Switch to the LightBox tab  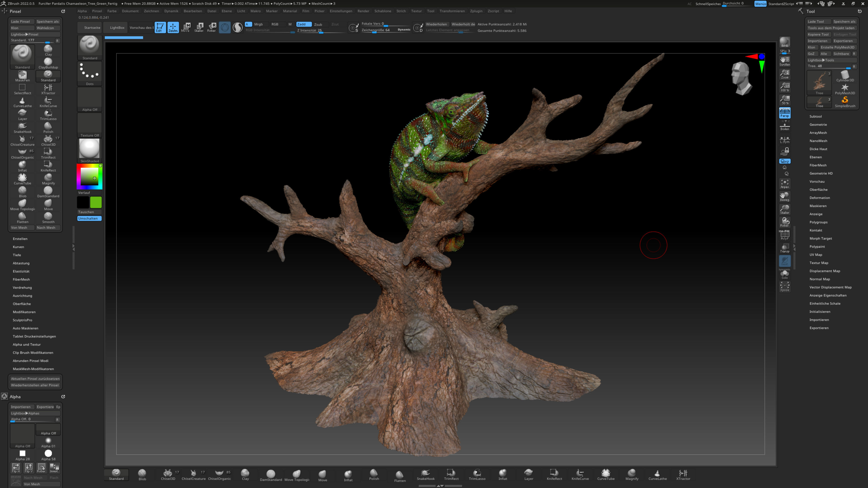click(x=117, y=28)
